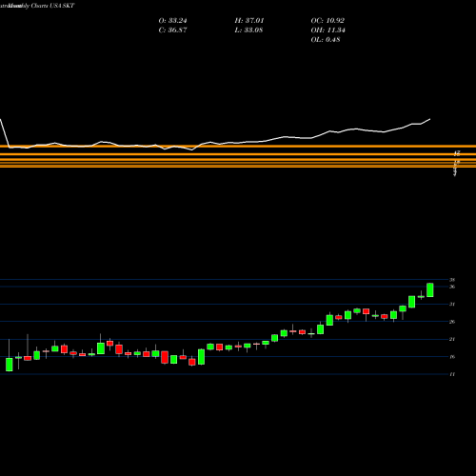476x476 pixels.
Task: Click the latest tall green candle
Action: pos(430,290)
